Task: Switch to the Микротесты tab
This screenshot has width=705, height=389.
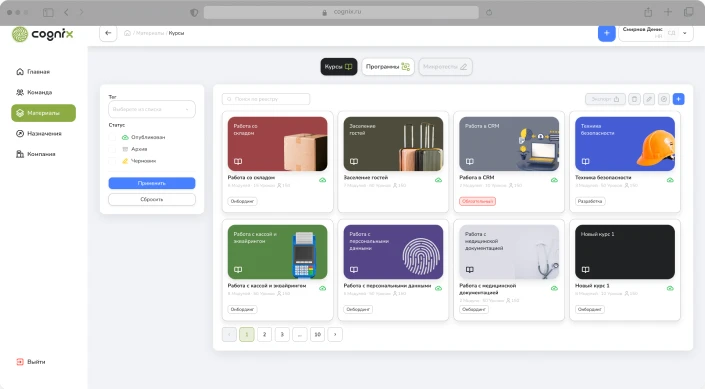Action: point(445,67)
